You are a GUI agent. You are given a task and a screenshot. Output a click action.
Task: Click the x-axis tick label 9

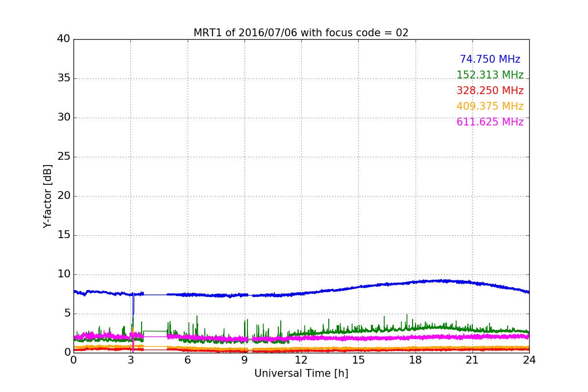coord(245,360)
